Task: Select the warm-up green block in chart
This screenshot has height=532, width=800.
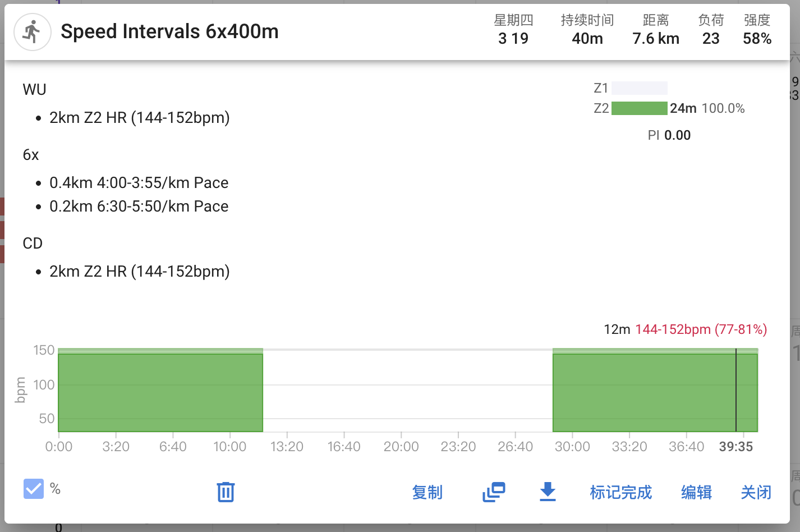Action: 160,392
